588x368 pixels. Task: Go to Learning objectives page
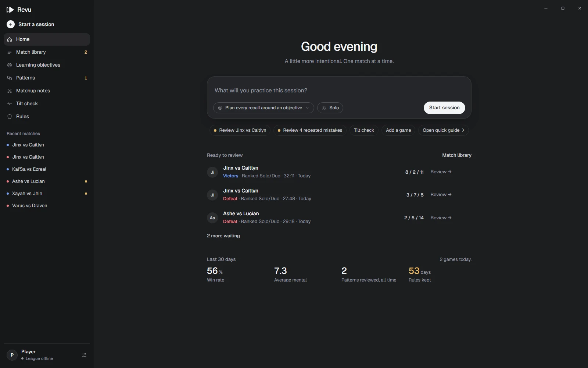coord(47,65)
